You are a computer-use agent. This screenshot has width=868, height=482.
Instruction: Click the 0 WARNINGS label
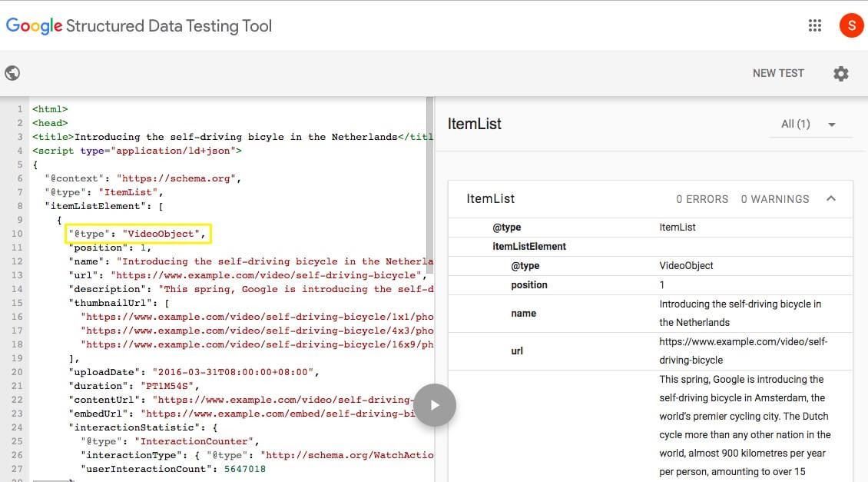pos(774,199)
